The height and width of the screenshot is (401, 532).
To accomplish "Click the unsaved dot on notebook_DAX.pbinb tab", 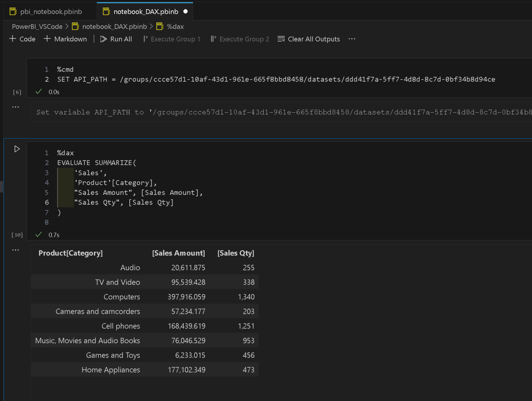I will 186,11.
